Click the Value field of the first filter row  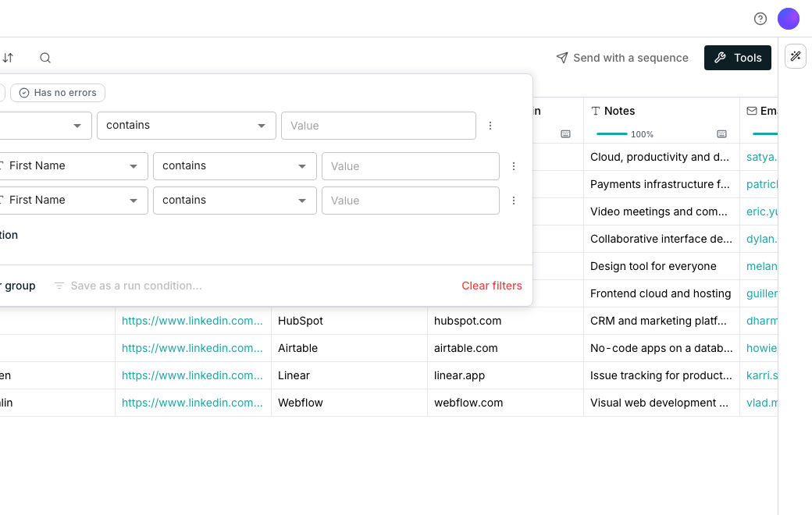coord(379,126)
